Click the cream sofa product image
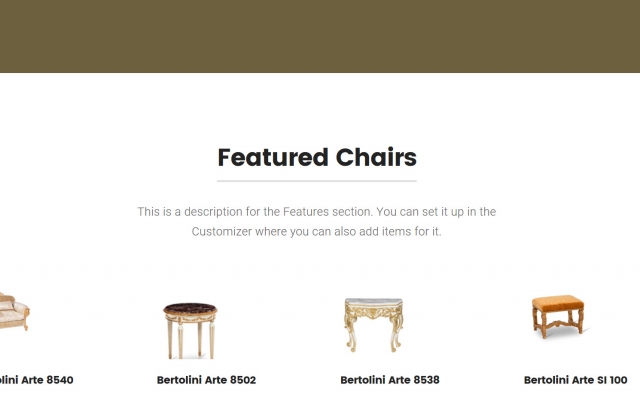 point(12,312)
